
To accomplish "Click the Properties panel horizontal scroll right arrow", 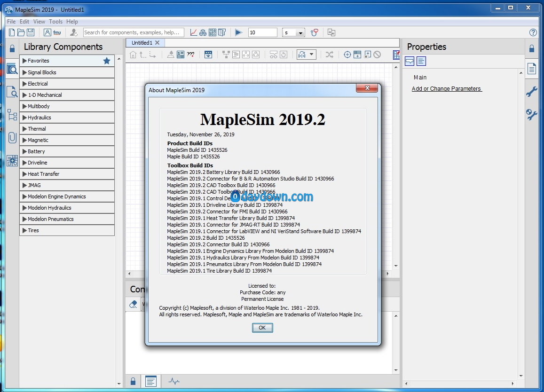I will click(x=512, y=384).
